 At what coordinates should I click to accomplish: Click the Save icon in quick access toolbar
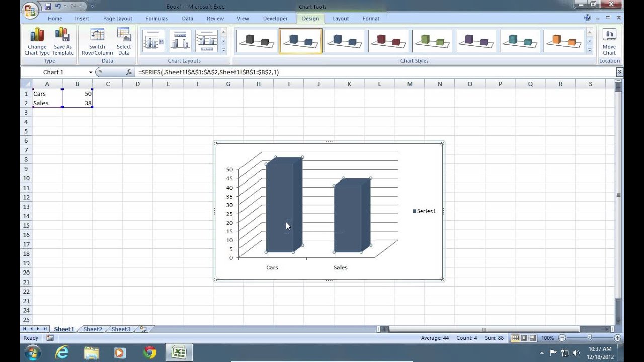tap(48, 6)
